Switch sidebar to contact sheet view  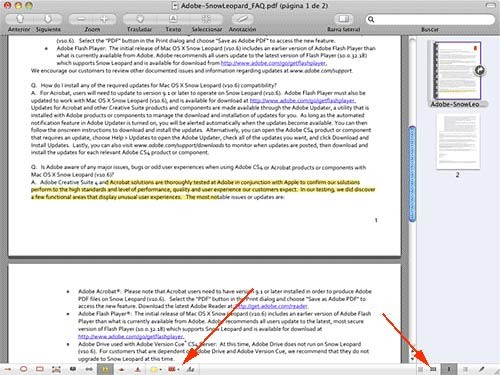pyautogui.click(x=421, y=369)
